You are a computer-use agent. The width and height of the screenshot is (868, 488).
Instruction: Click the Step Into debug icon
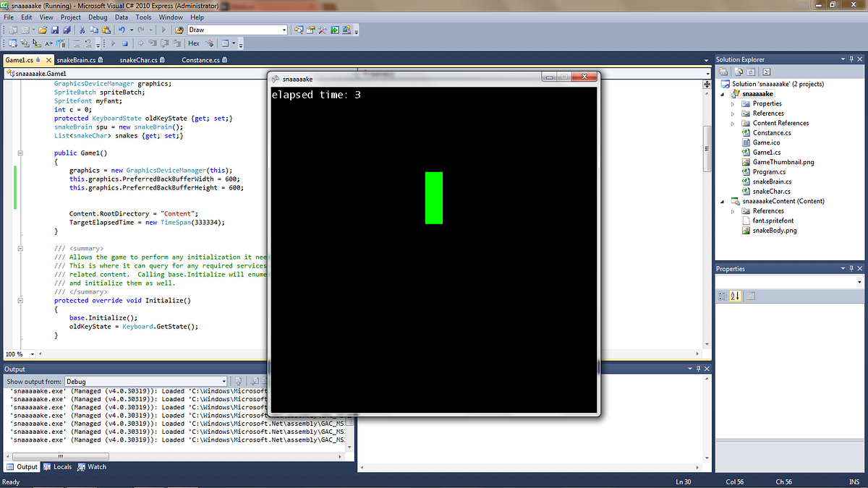[152, 43]
